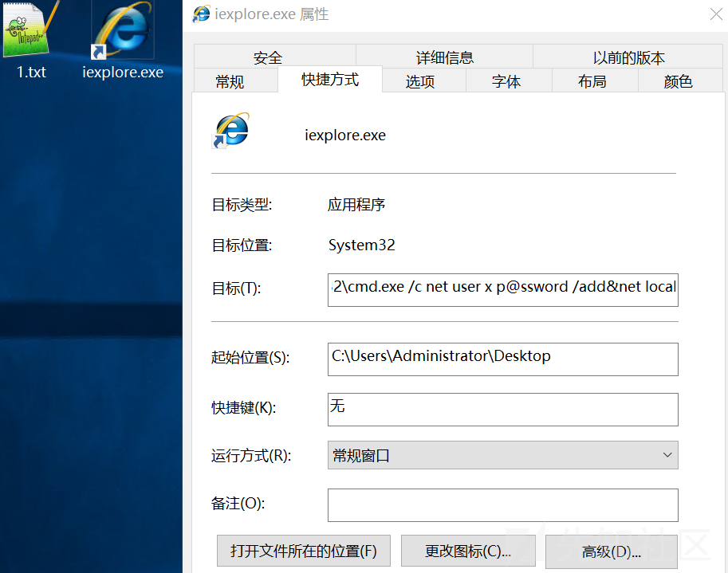This screenshot has width=728, height=573.
Task: Open the 颜色 tab
Action: point(680,80)
